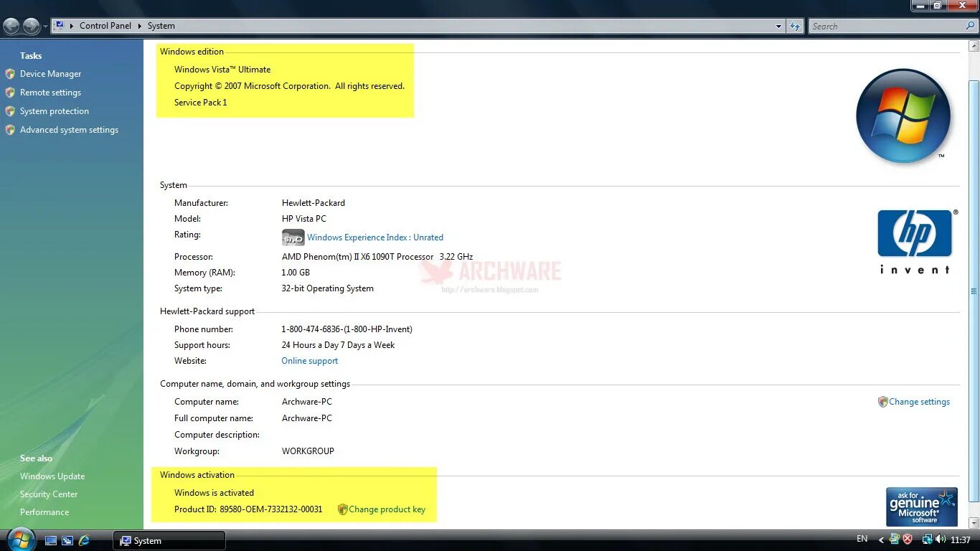The height and width of the screenshot is (551, 980).
Task: Open the recent pages dropdown arrow
Action: 45,27
